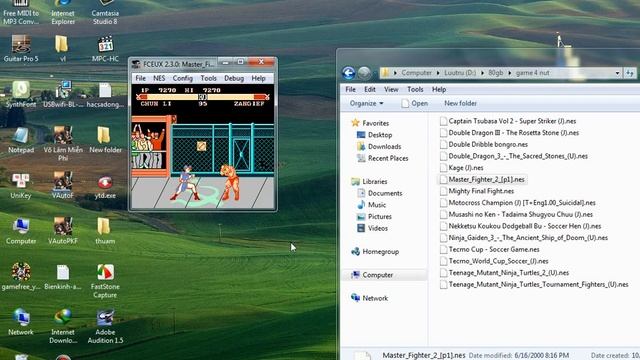Open FCEUX Tools menu
This screenshot has width=640, height=360.
pos(208,78)
